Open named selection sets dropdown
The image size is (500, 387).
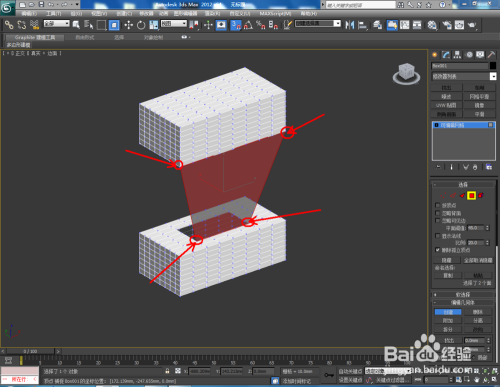coord(318,24)
